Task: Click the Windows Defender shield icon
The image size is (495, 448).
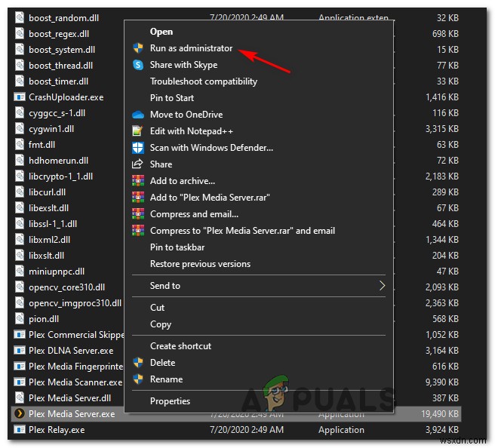Action: point(138,148)
